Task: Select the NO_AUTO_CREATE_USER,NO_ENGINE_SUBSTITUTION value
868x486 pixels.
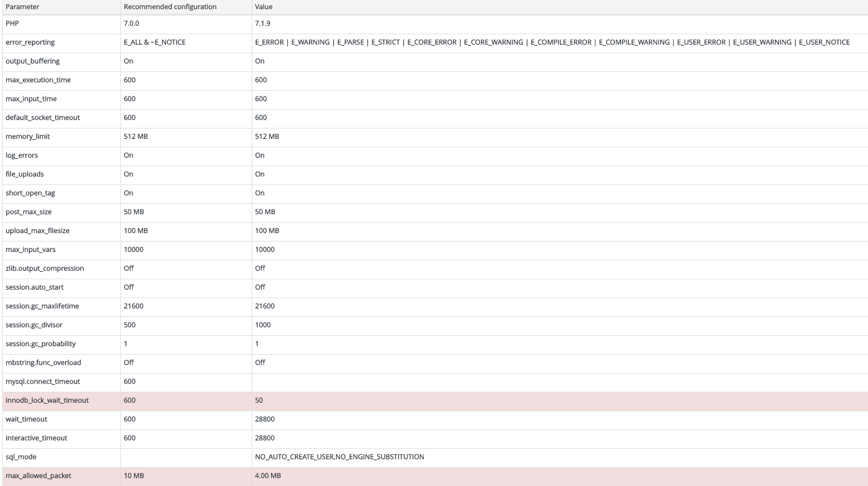Action: tap(340, 457)
